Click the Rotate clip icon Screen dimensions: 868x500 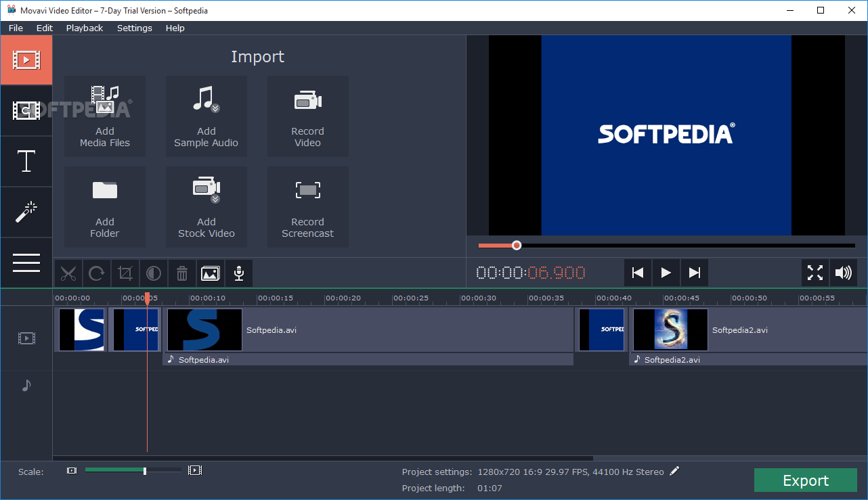click(96, 273)
